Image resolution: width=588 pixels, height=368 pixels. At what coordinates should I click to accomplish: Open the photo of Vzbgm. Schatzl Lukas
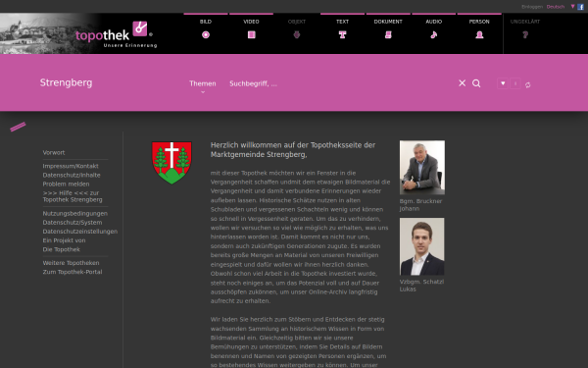421,246
